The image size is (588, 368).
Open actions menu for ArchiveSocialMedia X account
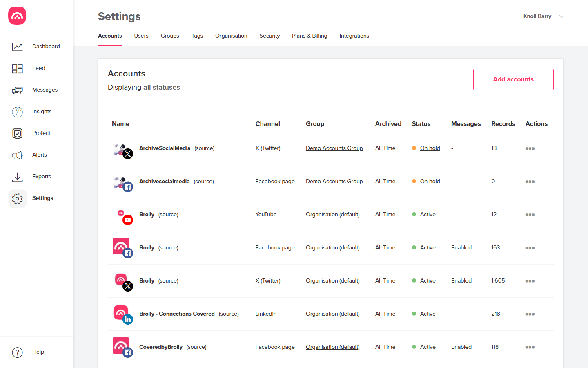[x=530, y=148]
